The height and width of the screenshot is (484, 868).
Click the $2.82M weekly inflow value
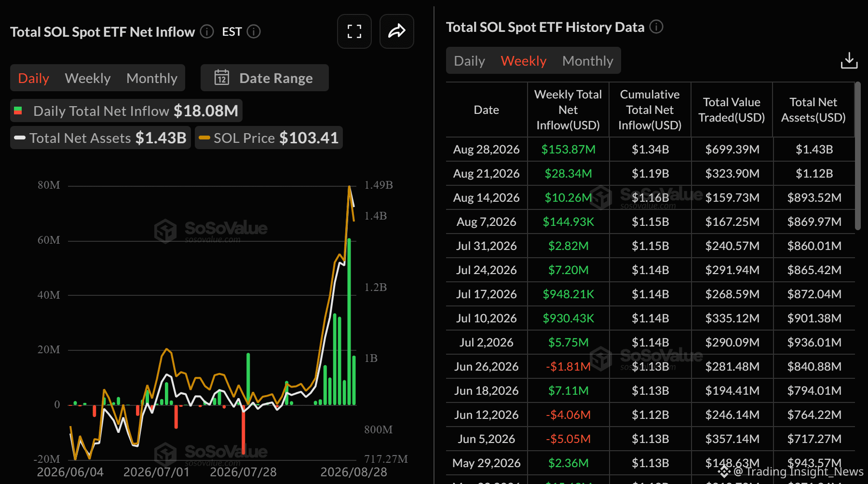(569, 246)
